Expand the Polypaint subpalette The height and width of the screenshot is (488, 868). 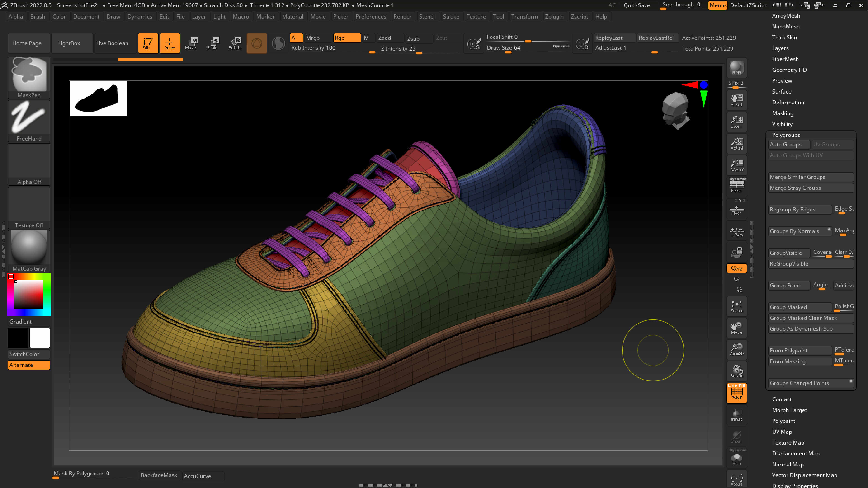[783, 421]
